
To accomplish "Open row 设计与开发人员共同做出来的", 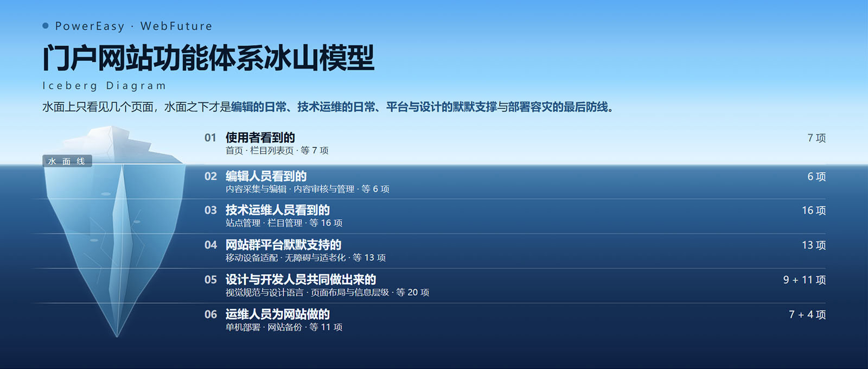I will tap(515, 285).
